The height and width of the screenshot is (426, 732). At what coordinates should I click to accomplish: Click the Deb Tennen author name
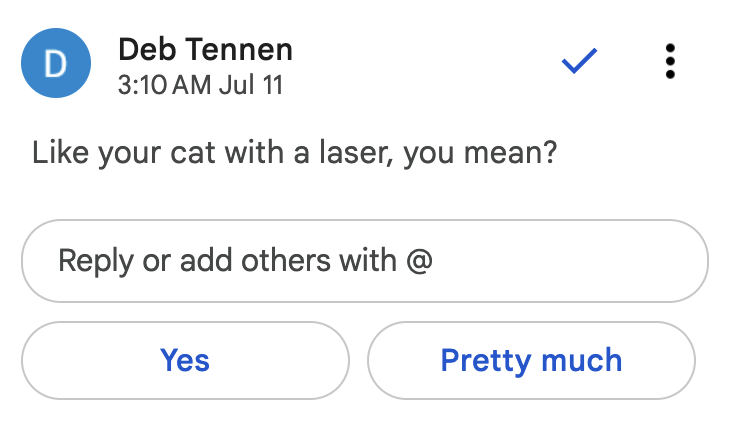click(x=205, y=48)
